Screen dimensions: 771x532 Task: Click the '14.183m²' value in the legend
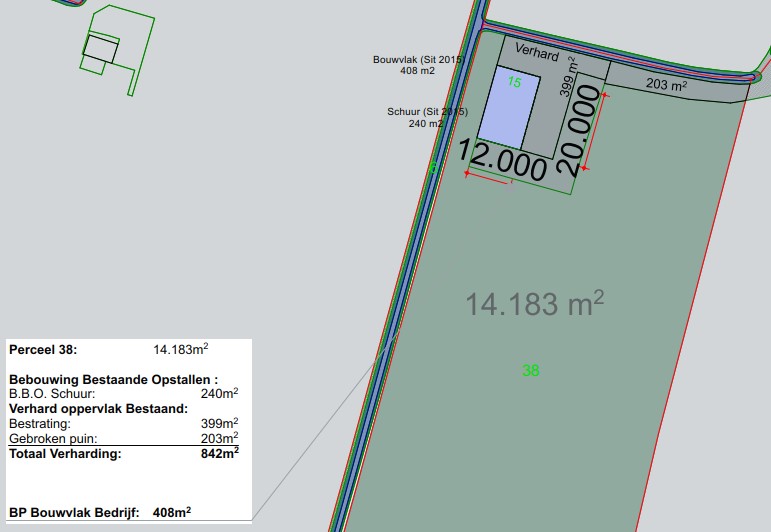[180, 349]
